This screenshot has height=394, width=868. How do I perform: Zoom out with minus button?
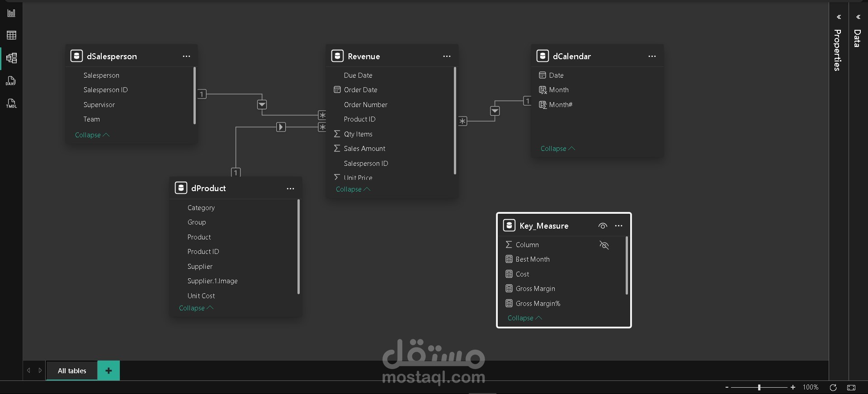[727, 387]
